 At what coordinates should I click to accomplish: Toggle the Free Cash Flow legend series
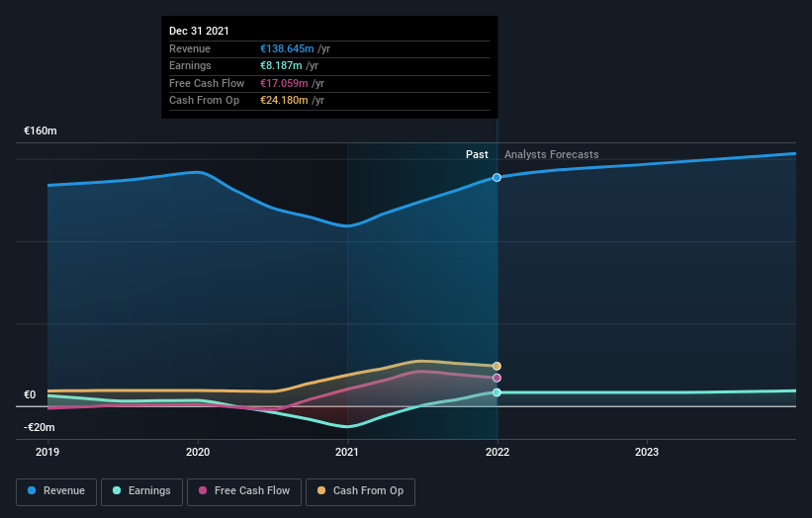(244, 491)
